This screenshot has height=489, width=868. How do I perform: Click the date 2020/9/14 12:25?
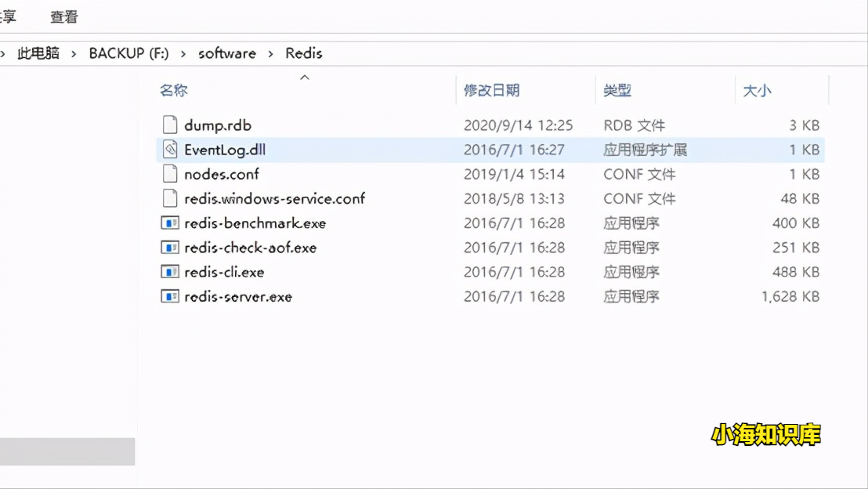(x=518, y=125)
